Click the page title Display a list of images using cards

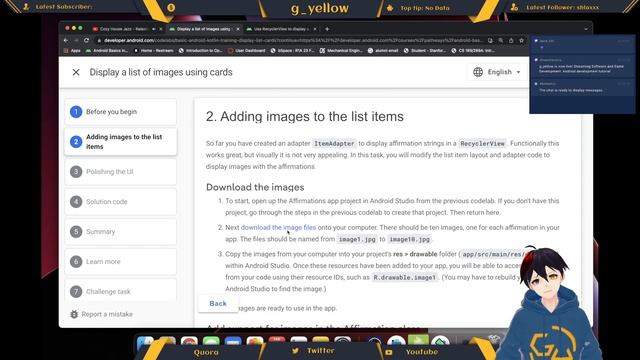click(x=161, y=72)
